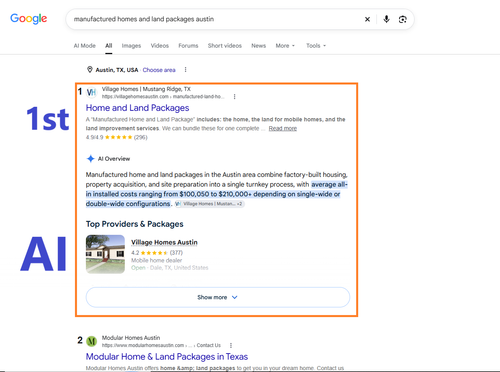Click the villagehomesaustin.com URL breadcrumb
The height and width of the screenshot is (372, 500).
(x=163, y=97)
